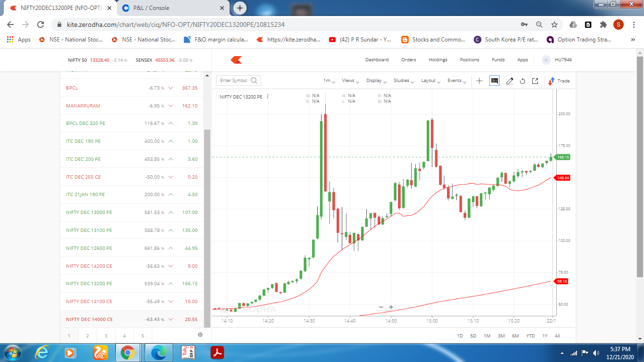Open Positions page
Image resolution: width=644 pixels, height=362 pixels.
pyautogui.click(x=470, y=60)
